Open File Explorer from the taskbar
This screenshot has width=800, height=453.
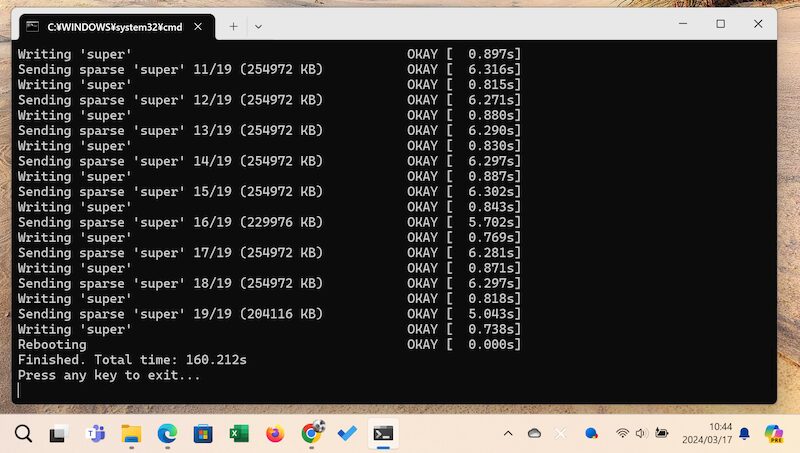pyautogui.click(x=131, y=433)
